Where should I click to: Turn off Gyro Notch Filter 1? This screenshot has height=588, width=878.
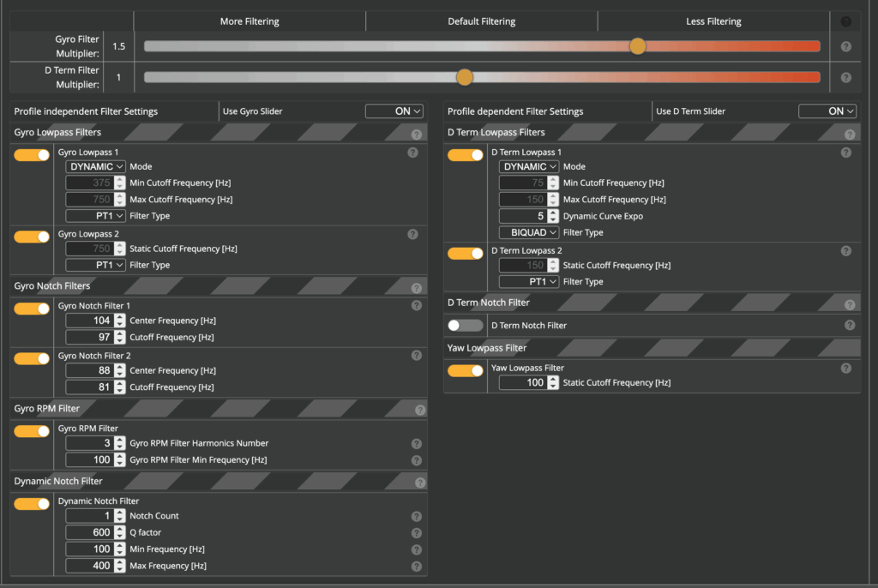(32, 309)
